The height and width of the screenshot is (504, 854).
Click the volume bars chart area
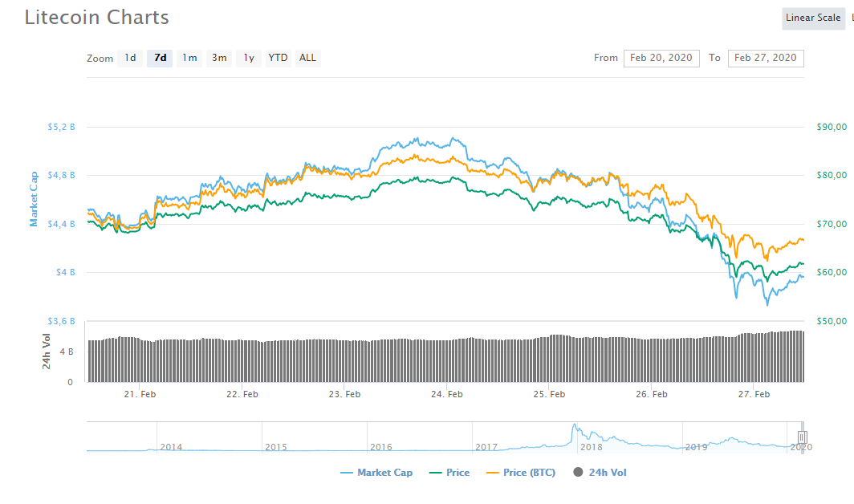tap(445, 361)
